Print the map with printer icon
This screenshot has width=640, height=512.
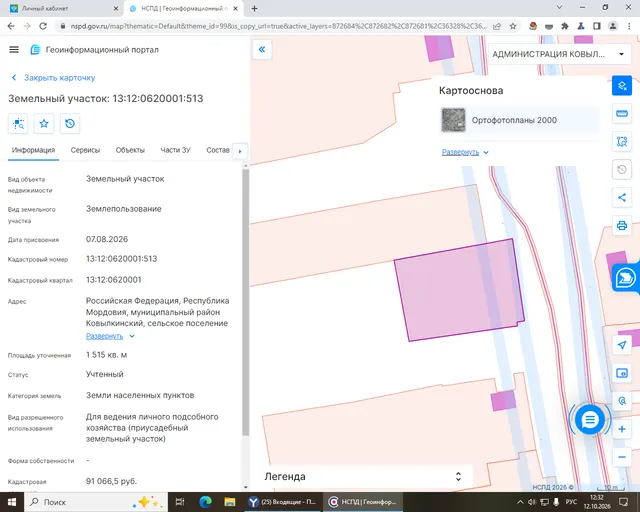[x=622, y=225]
